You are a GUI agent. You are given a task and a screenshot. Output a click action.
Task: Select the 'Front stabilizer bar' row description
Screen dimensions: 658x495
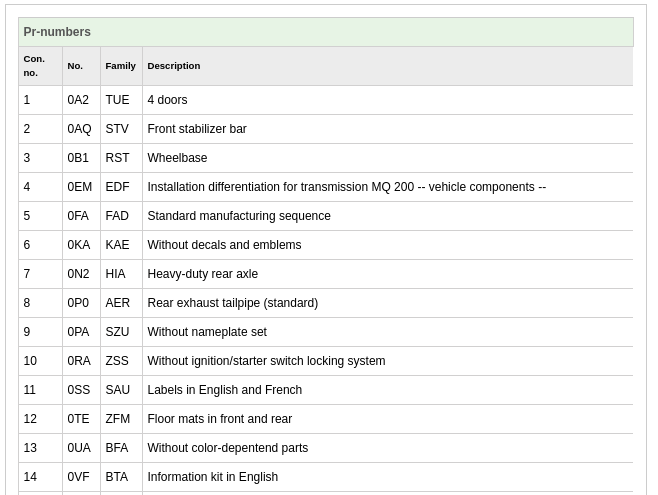click(388, 129)
